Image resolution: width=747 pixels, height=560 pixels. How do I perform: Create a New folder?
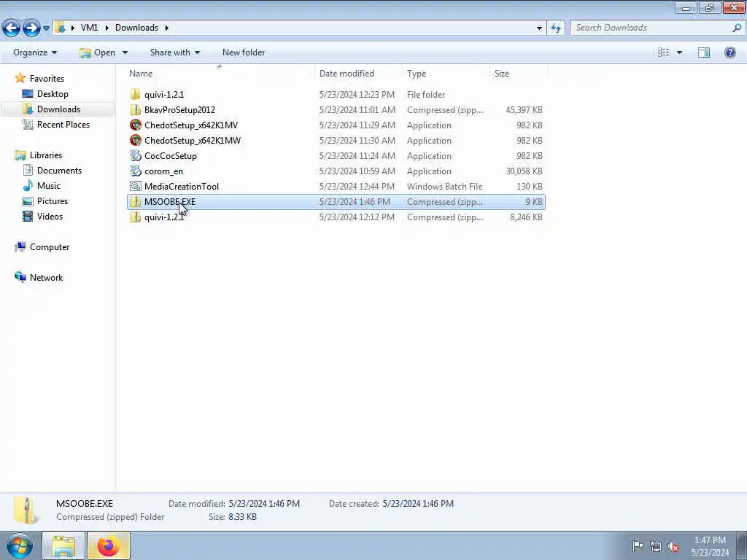click(244, 52)
